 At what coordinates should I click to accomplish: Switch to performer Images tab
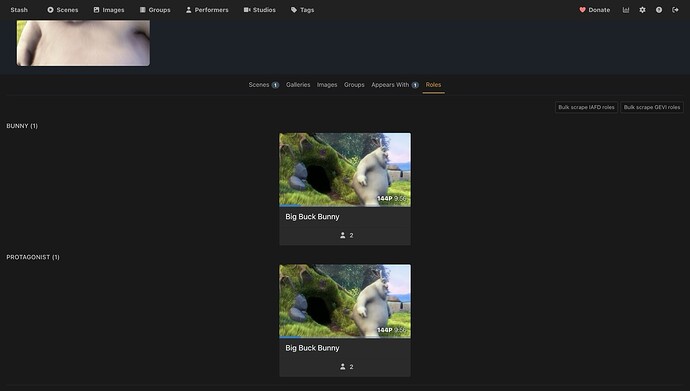327,85
